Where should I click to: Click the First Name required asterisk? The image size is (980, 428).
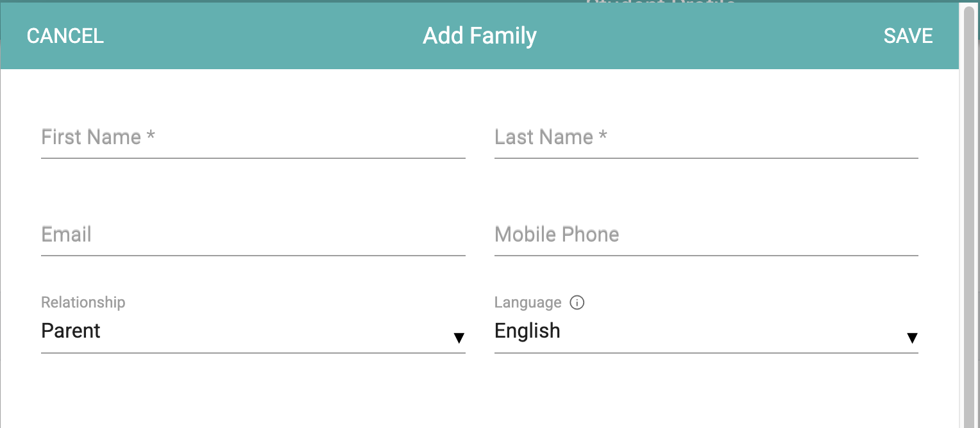pos(151,136)
